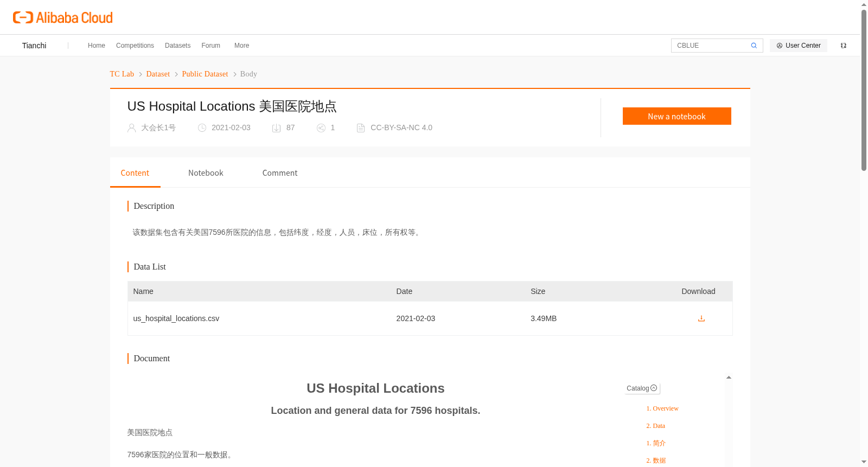The height and width of the screenshot is (467, 868).
Task: Click the document pane scroll up arrow
Action: click(x=729, y=378)
